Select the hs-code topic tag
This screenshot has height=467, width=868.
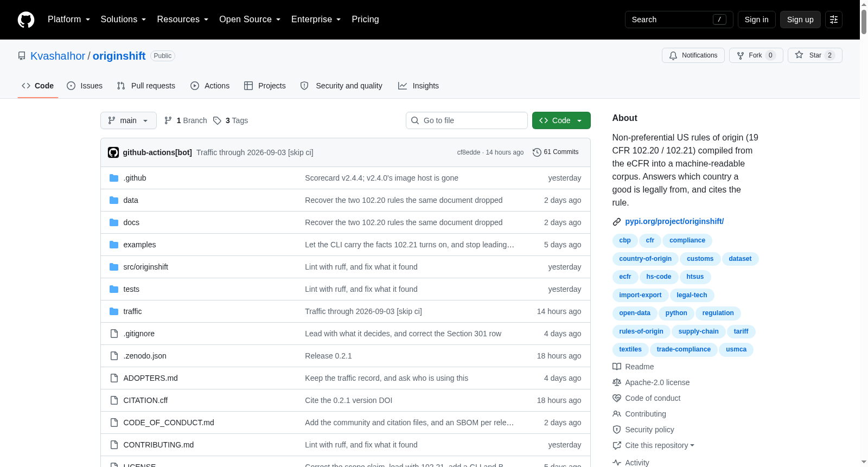point(659,277)
